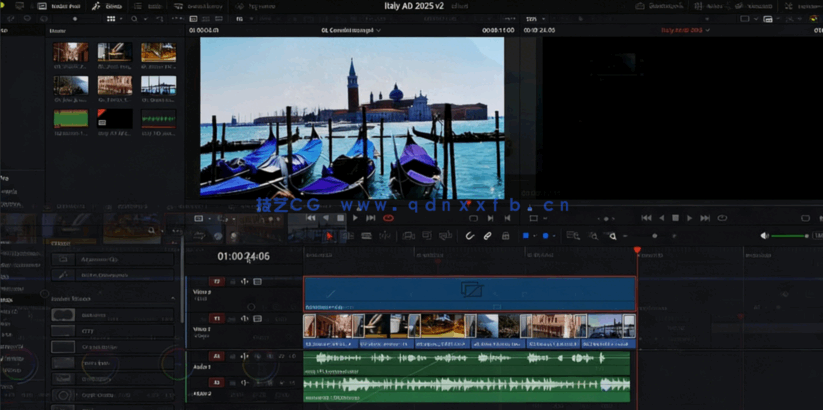This screenshot has height=410, width=823.
Task: Go to first frame in timeline viewer
Action: pos(647,218)
